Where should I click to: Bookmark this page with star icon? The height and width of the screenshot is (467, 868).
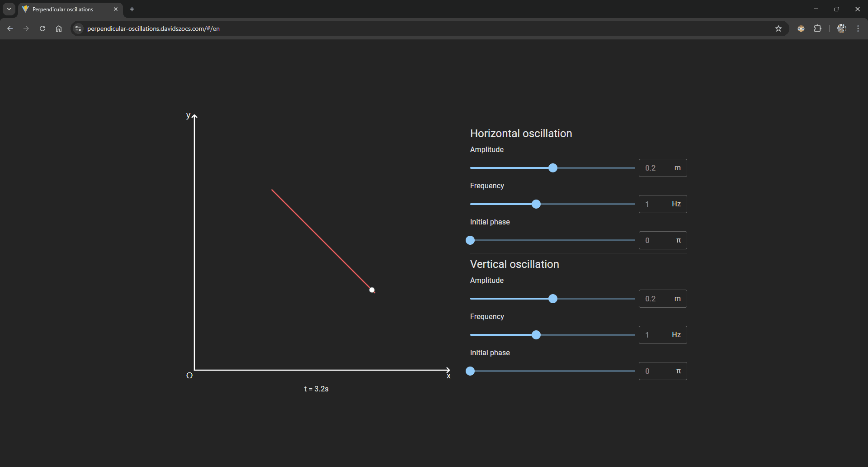click(x=778, y=29)
